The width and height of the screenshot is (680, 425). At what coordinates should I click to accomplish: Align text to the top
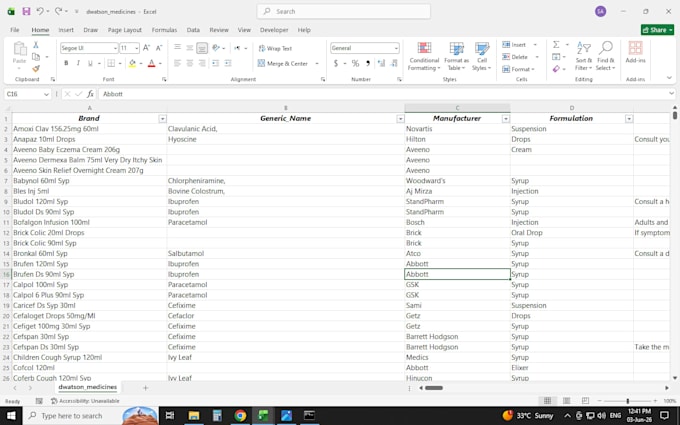pos(177,48)
